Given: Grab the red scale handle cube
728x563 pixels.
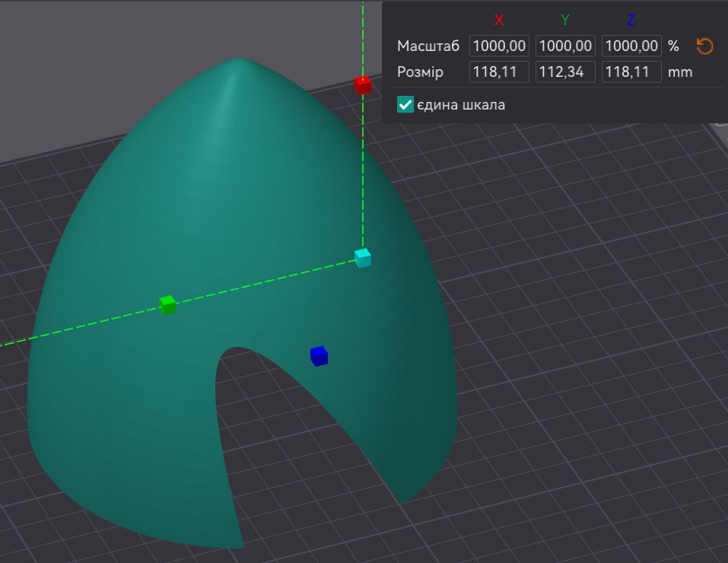Looking at the screenshot, I should point(363,84).
